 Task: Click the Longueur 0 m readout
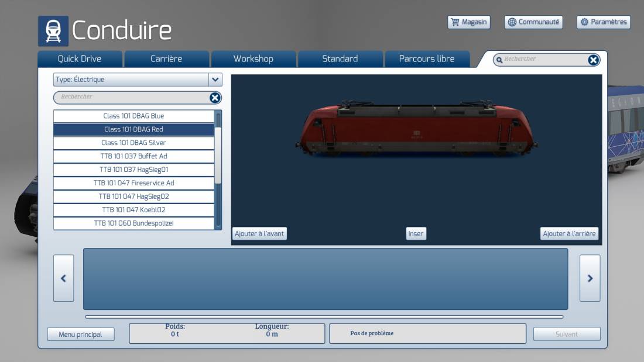pyautogui.click(x=272, y=330)
